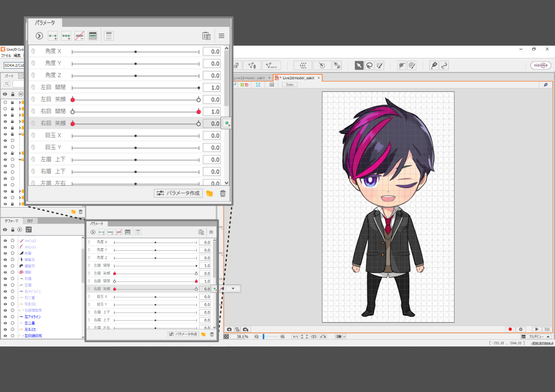555x392 pixels.
Task: Click the red record button below canvas
Action: [x=510, y=329]
